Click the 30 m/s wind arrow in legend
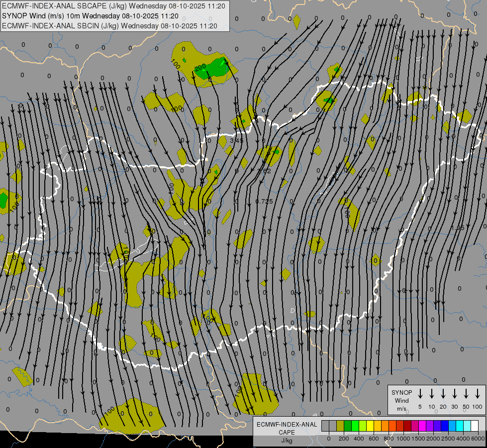487x448 pixels. [455, 394]
